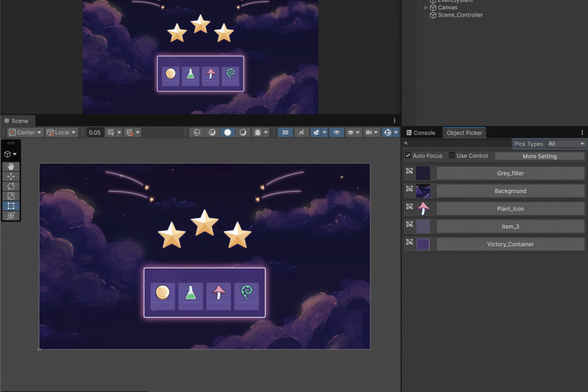Click the wireframe draw mode globe icon
The height and width of the screenshot is (392, 588).
click(196, 132)
